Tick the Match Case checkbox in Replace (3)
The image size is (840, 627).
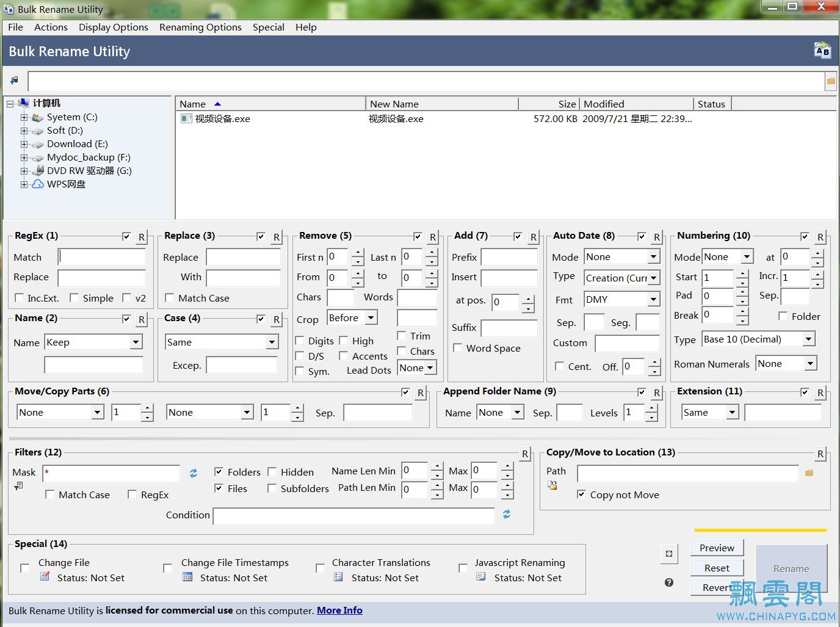170,297
